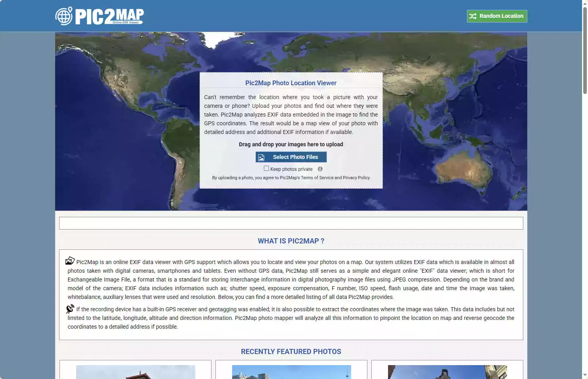Click the 'Drag and drop your images' text
The width and height of the screenshot is (588, 379).
pyautogui.click(x=291, y=144)
